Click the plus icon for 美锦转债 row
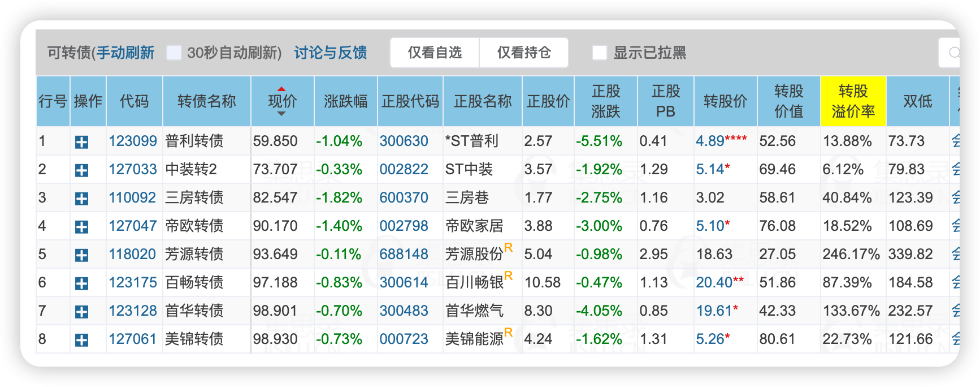 (x=81, y=340)
